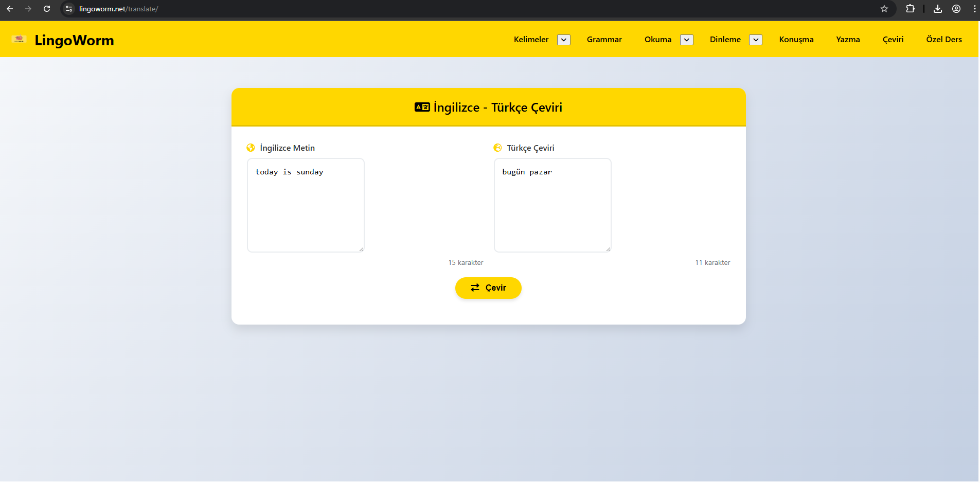The image size is (980, 483).
Task: Expand the Kelimeler dropdown arrow
Action: 564,40
